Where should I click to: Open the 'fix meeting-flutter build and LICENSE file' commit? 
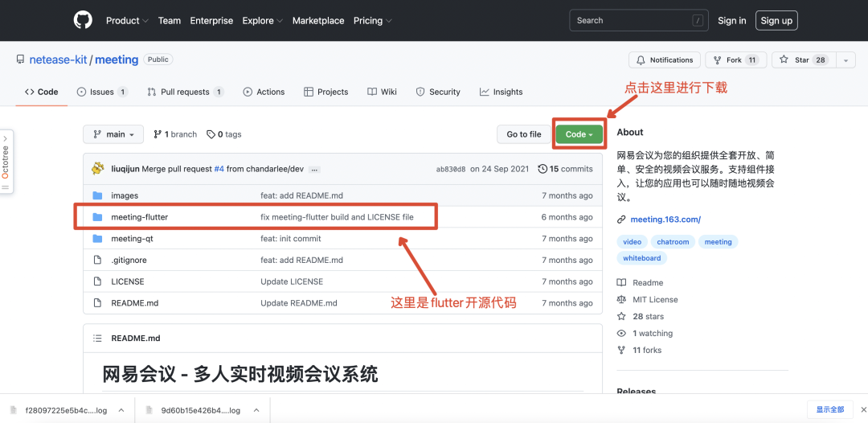337,217
